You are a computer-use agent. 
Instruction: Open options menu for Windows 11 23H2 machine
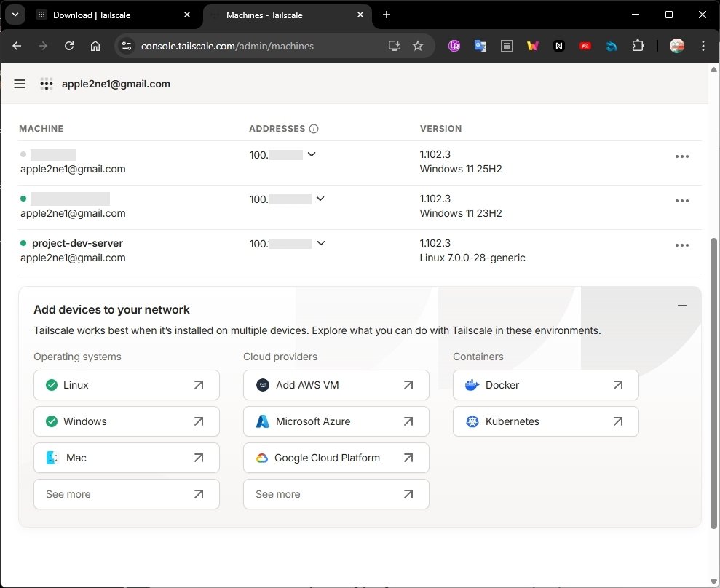click(682, 201)
